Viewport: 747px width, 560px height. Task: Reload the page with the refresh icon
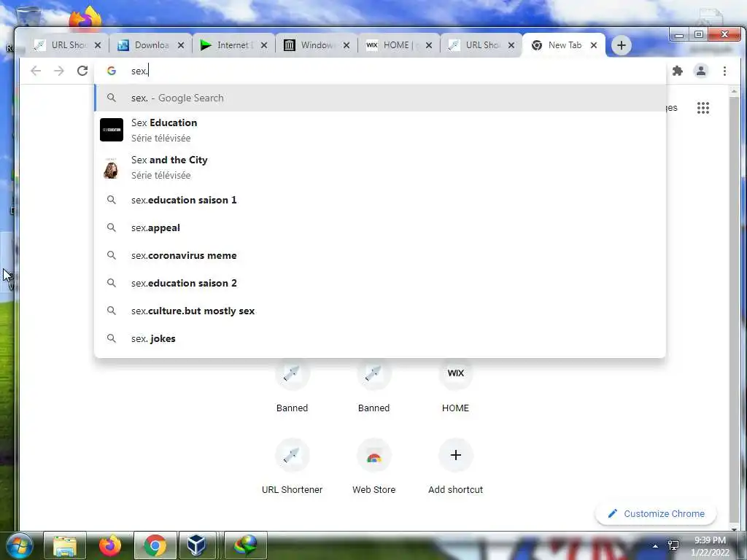pyautogui.click(x=82, y=71)
